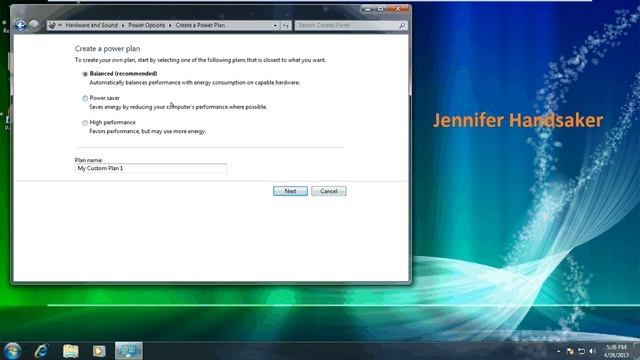The image size is (640, 360).
Task: Open the clock showing 5:26 PM
Action: [616, 351]
